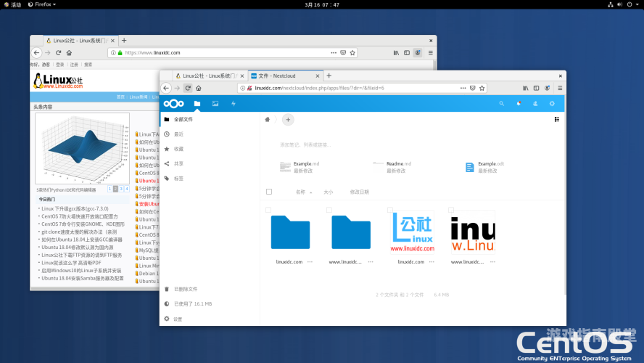Switch to Linux公社 tab in Nextcloud window

point(210,76)
